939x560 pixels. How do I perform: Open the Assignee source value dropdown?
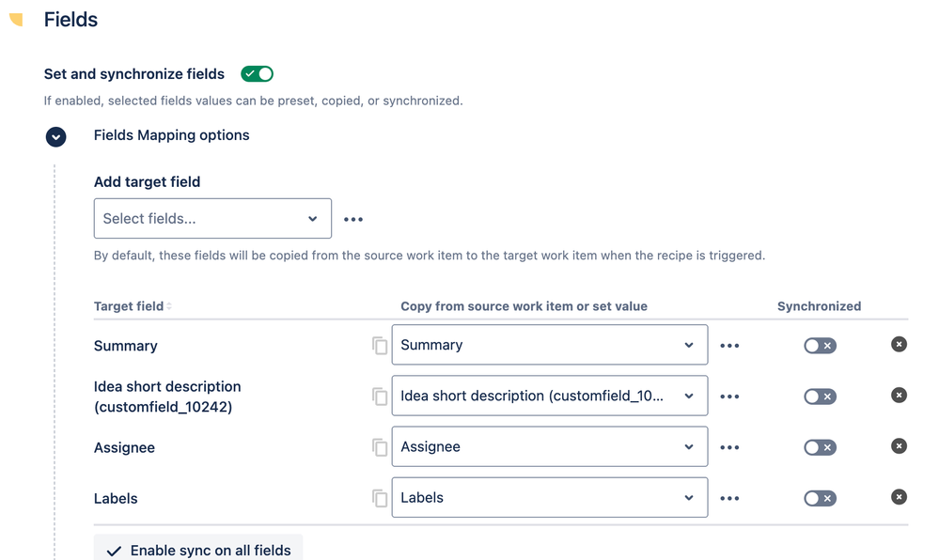pos(549,447)
